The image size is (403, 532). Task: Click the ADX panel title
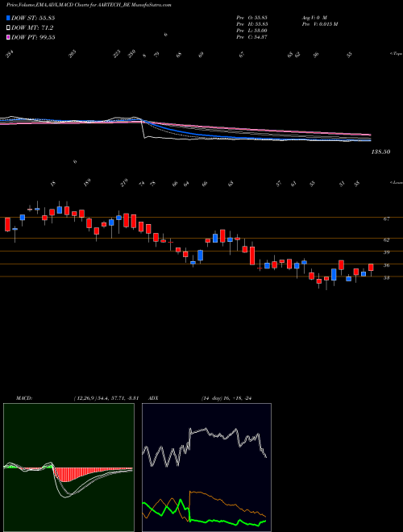[x=154, y=398]
